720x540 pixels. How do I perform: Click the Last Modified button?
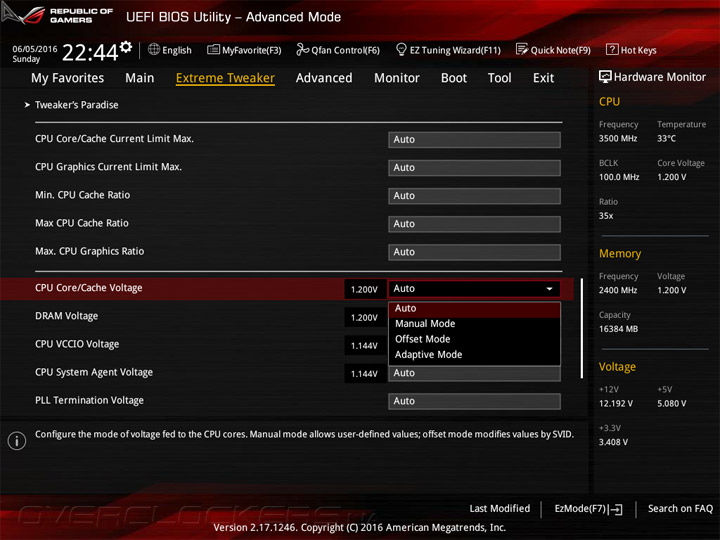coord(500,509)
